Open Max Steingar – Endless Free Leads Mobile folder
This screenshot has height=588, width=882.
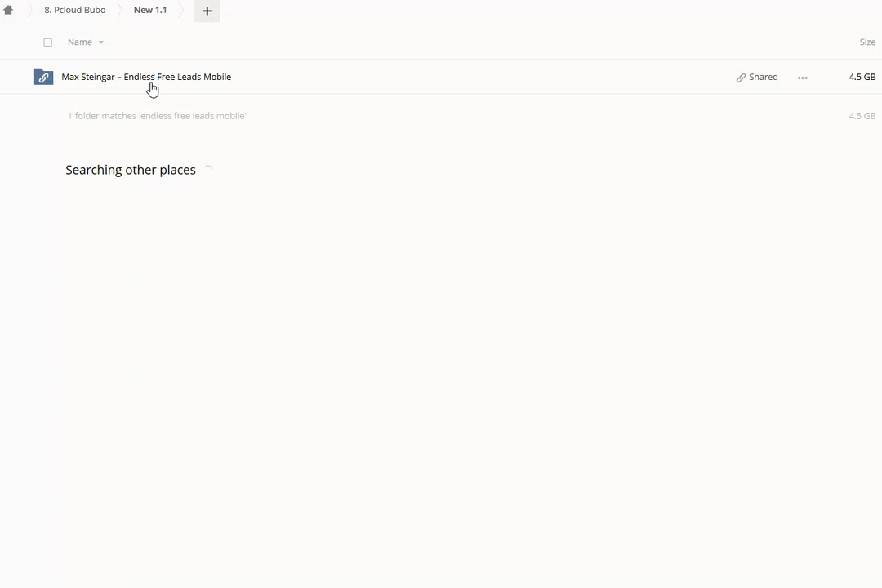[146, 77]
